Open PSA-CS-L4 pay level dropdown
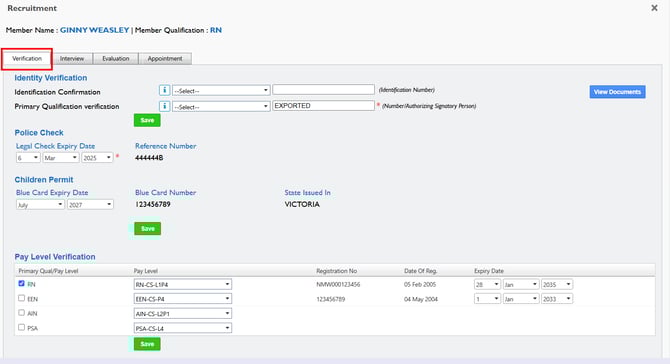Image resolution: width=670 pixels, height=364 pixels. [182, 328]
